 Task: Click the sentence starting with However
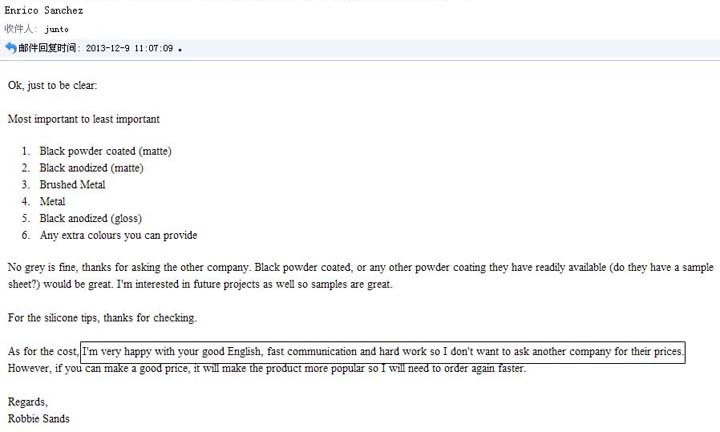click(x=267, y=368)
